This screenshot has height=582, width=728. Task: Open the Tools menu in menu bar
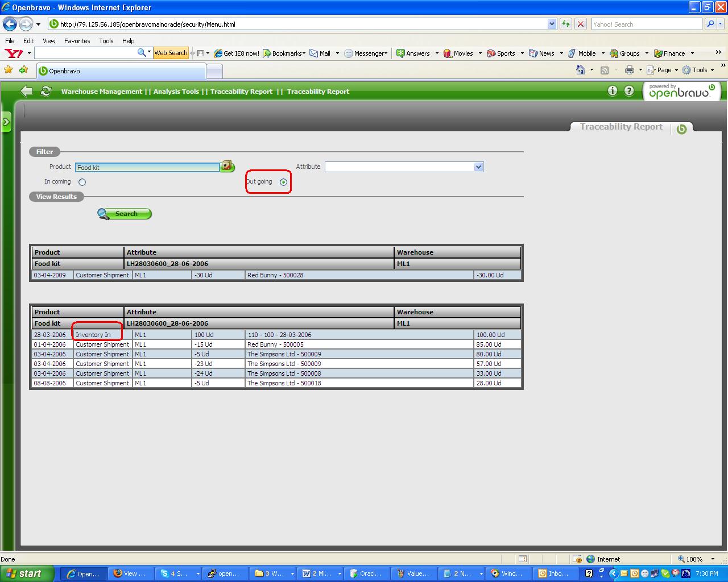point(106,41)
